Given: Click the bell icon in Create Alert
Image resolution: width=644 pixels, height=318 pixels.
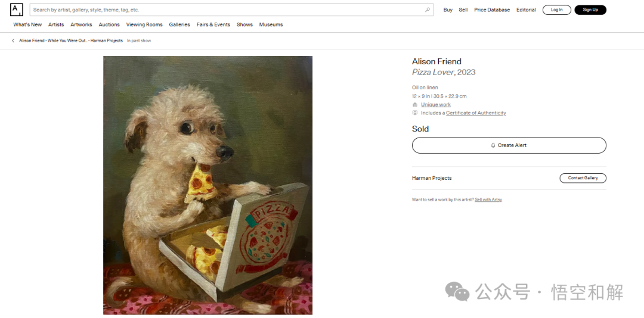Looking at the screenshot, I should click(x=493, y=145).
